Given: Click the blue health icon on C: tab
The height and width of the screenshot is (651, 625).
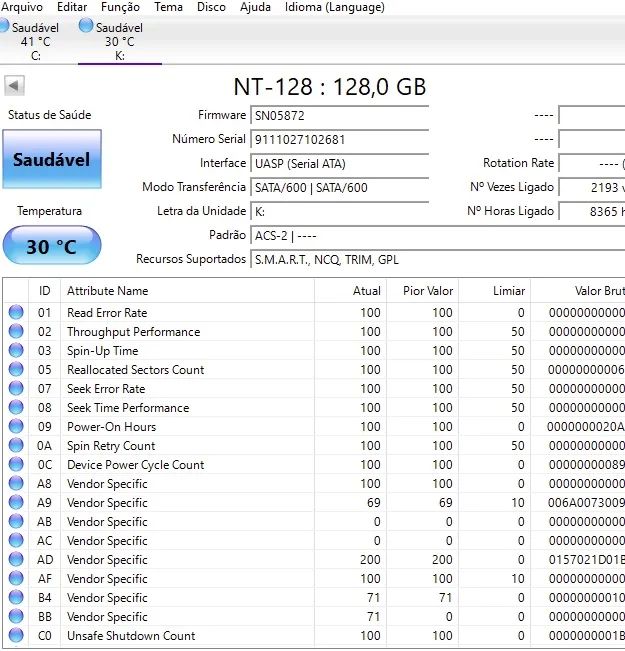Looking at the screenshot, I should coord(4,26).
